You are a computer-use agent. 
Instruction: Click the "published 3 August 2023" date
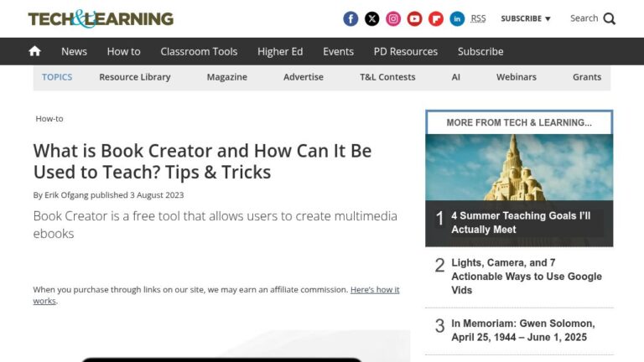[138, 195]
